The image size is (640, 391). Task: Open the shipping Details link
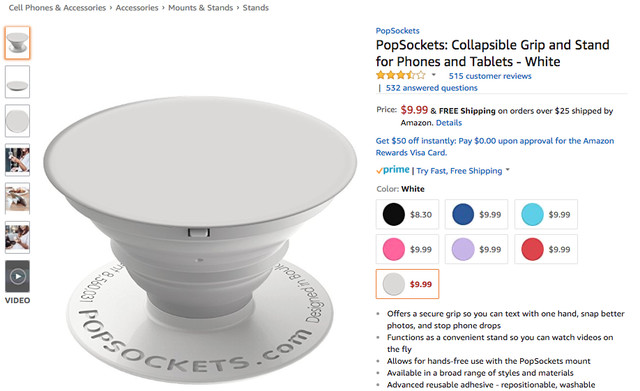click(449, 122)
